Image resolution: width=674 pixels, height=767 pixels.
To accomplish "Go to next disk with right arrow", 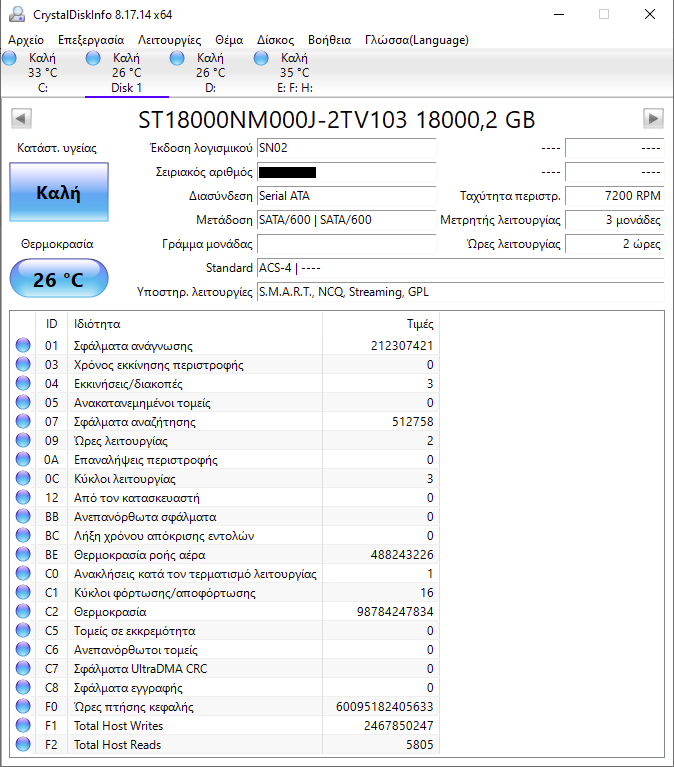I will coord(653,118).
